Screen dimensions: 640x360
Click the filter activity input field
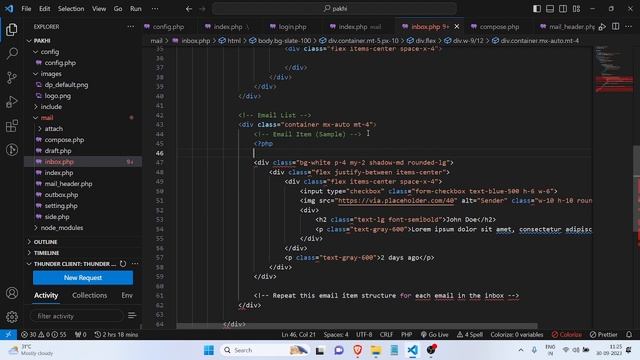point(76,316)
